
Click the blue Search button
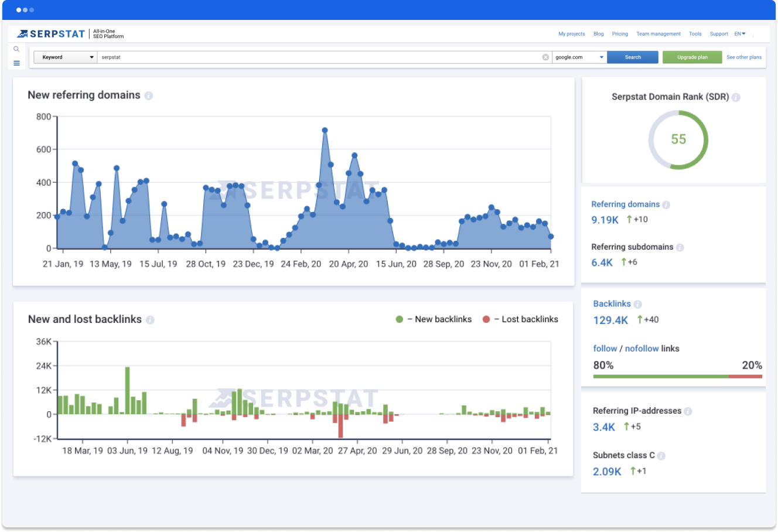633,57
